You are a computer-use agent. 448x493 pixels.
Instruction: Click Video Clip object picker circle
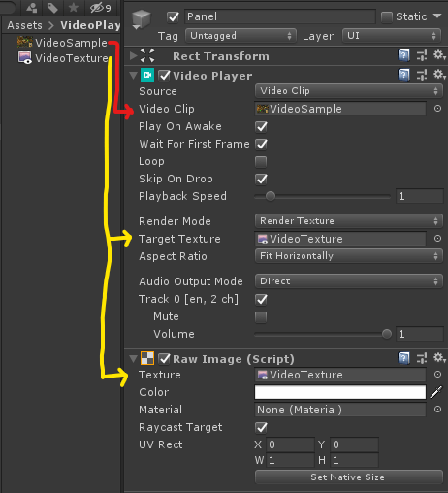pos(437,109)
